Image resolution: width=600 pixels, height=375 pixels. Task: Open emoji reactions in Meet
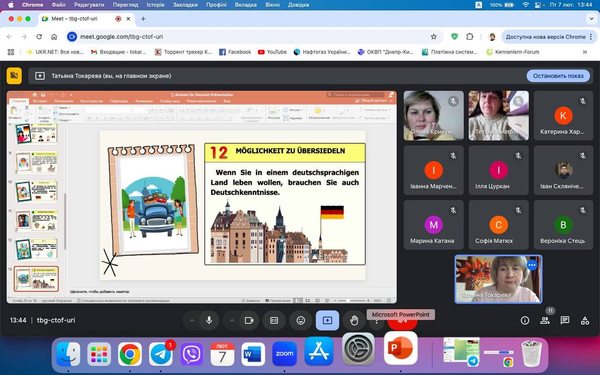tap(301, 320)
